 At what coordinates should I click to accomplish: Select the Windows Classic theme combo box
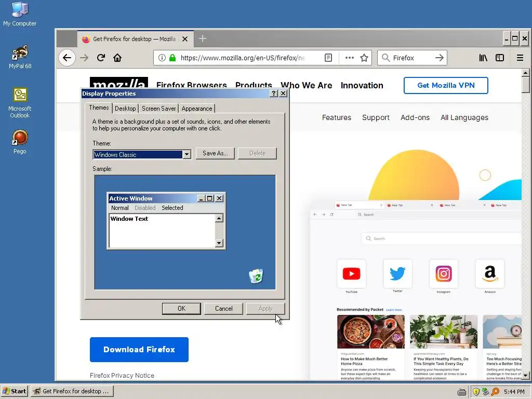coord(142,155)
